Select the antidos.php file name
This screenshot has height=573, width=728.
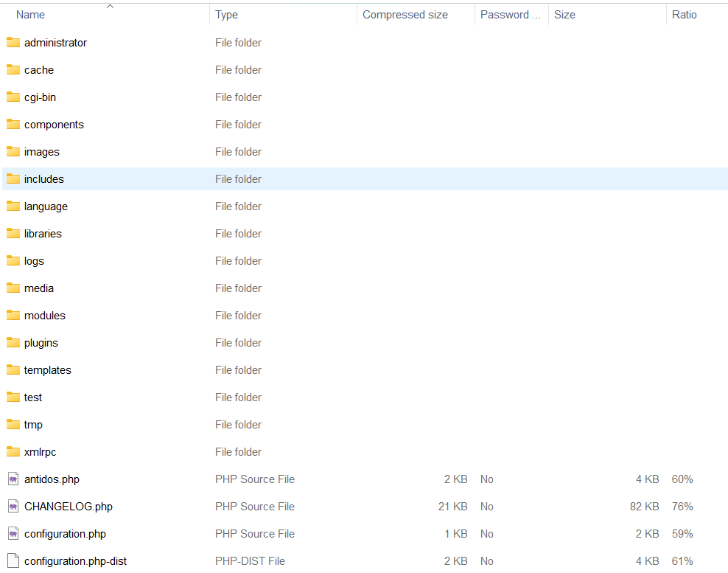coord(52,479)
